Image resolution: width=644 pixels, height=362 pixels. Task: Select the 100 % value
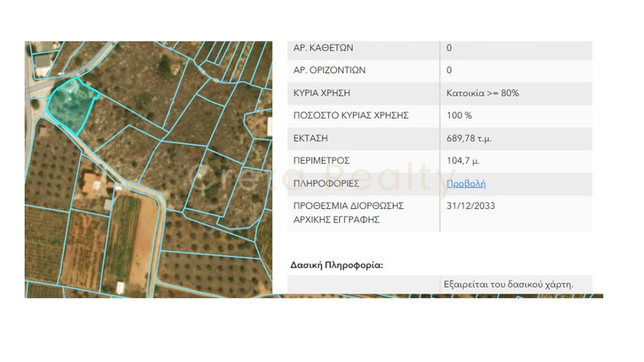click(x=459, y=116)
